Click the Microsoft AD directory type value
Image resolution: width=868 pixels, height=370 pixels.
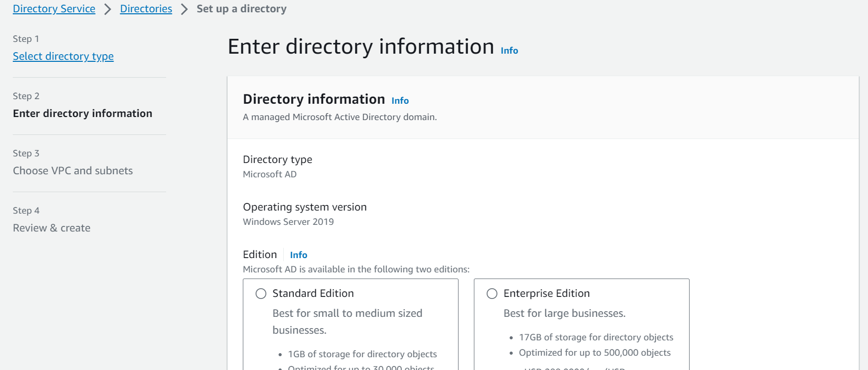coord(270,174)
